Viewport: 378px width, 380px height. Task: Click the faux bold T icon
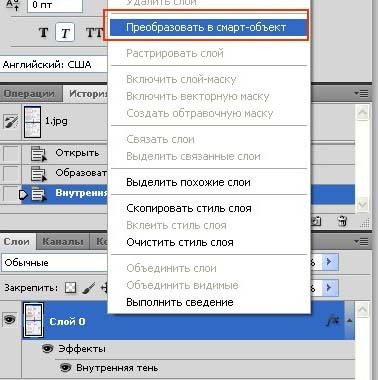coord(44,33)
